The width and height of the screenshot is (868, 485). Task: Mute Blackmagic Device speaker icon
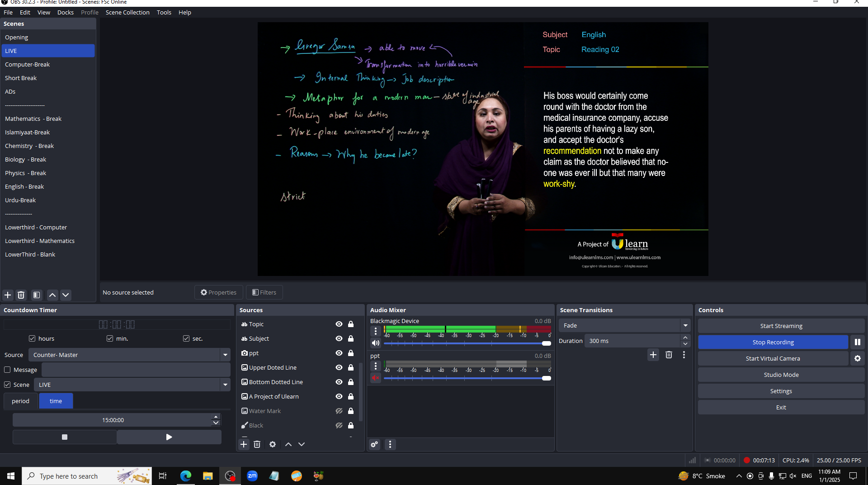coord(376,343)
